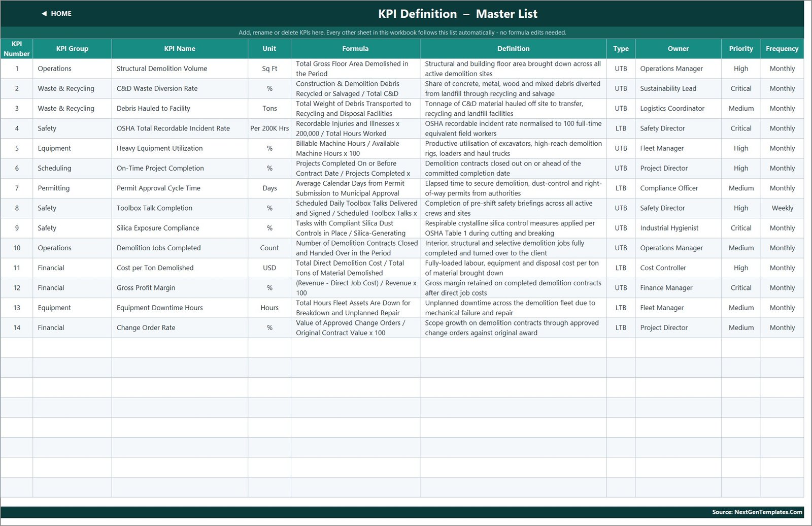
Task: Select the LTB type cell for Change Order Rate
Action: (621, 327)
